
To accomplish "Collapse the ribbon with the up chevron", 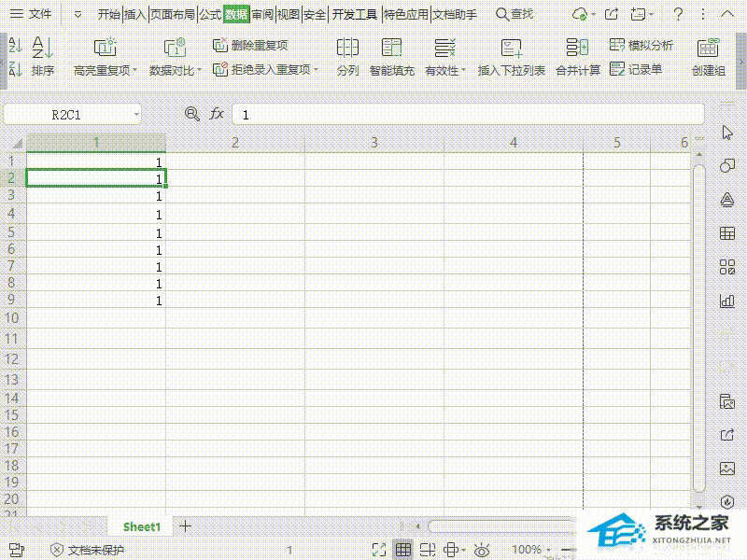I will [x=727, y=14].
